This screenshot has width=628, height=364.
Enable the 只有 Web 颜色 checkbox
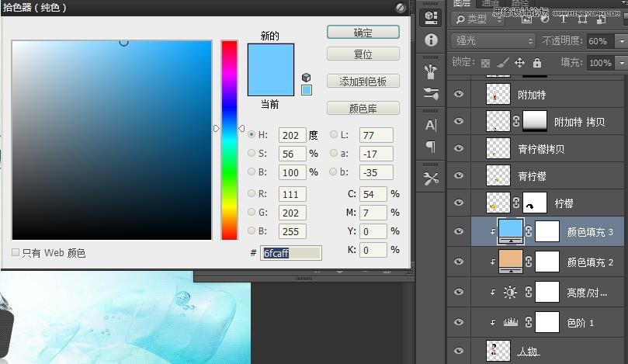click(x=16, y=252)
